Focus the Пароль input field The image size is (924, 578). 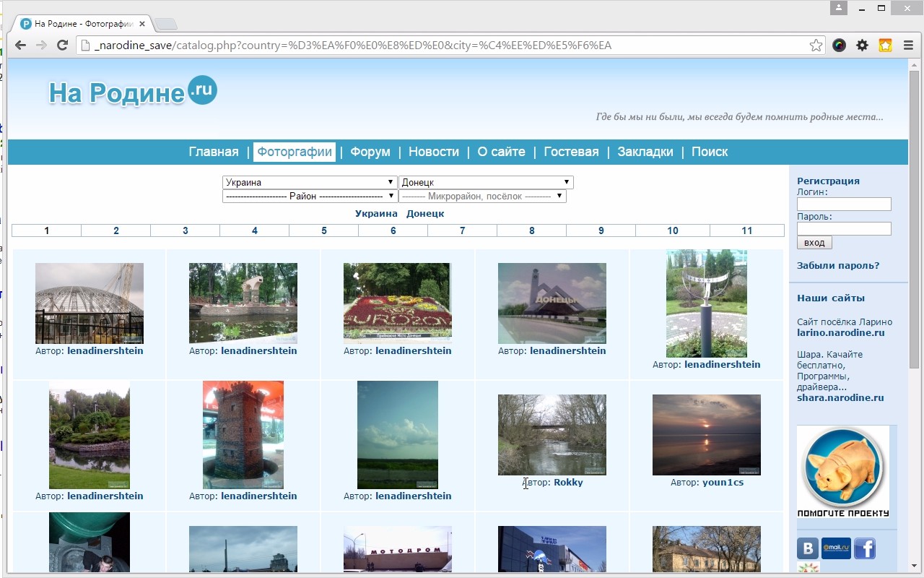point(844,229)
